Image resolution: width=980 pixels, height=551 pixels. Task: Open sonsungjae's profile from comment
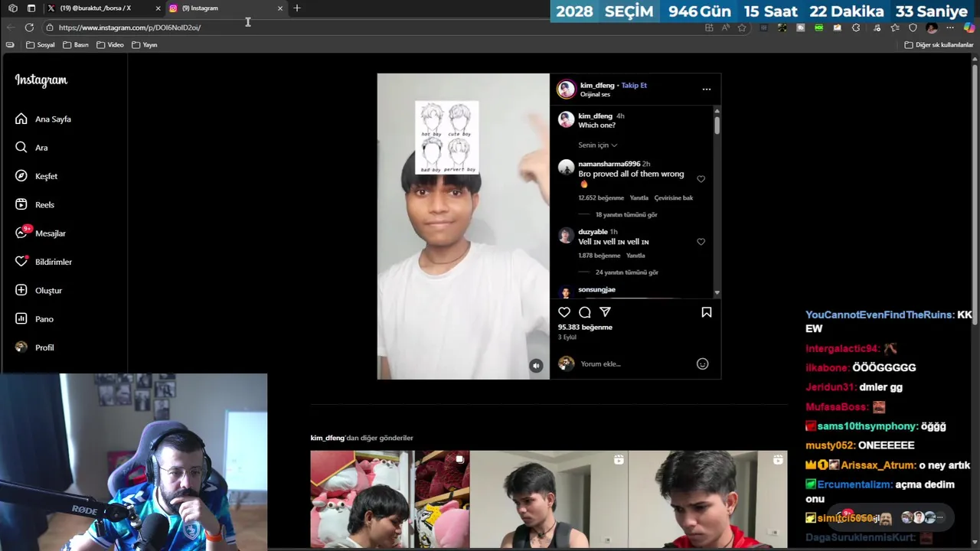(596, 290)
